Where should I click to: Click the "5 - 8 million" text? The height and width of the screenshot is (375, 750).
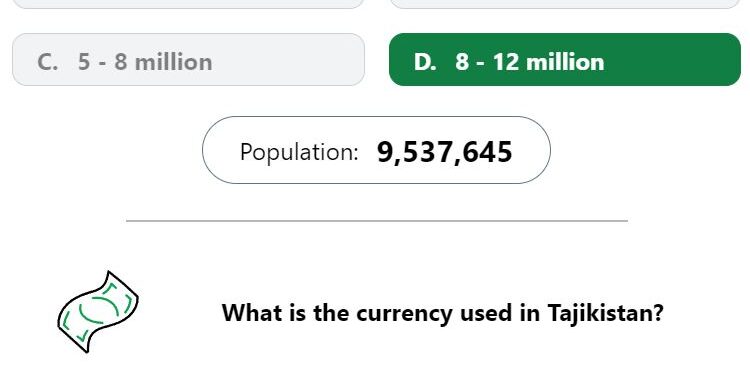point(145,62)
